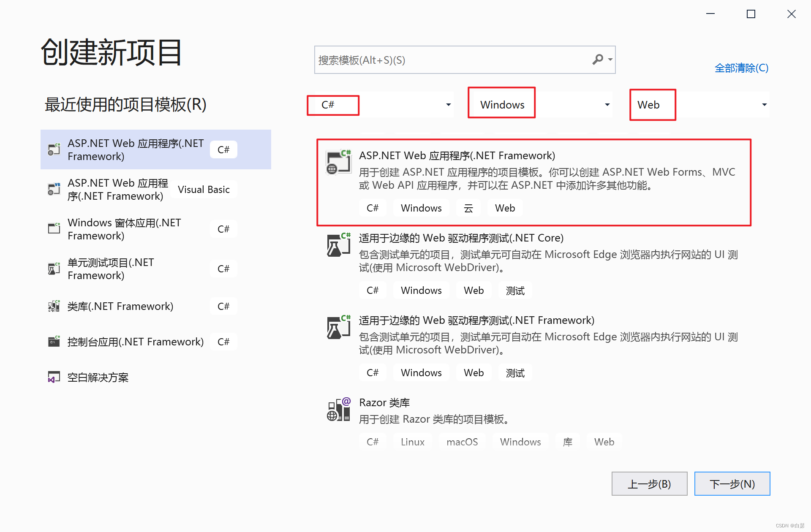Click the ASP.NET C# web icon in recent list
The height and width of the screenshot is (532, 811).
[54, 149]
